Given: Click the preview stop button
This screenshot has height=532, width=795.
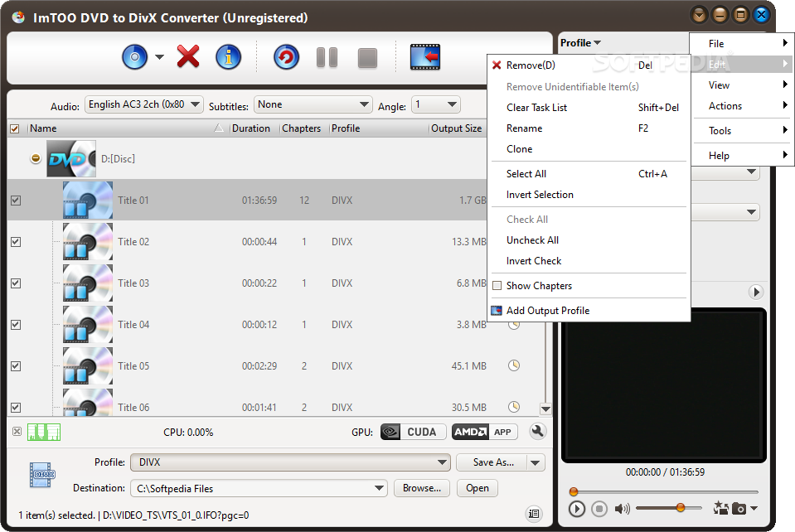Looking at the screenshot, I should [599, 508].
